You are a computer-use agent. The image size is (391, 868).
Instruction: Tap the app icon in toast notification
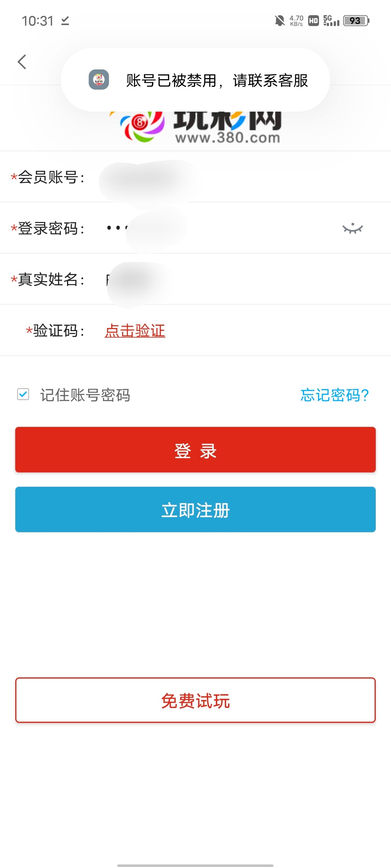click(x=98, y=80)
